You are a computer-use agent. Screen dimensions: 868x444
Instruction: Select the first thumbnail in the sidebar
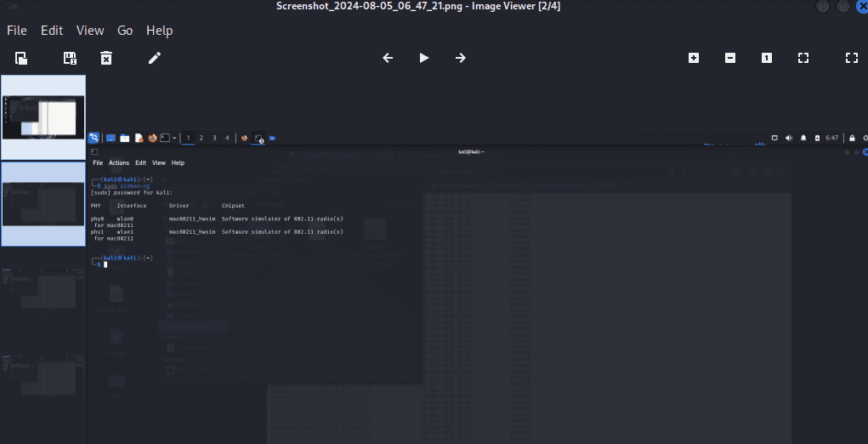(43, 117)
